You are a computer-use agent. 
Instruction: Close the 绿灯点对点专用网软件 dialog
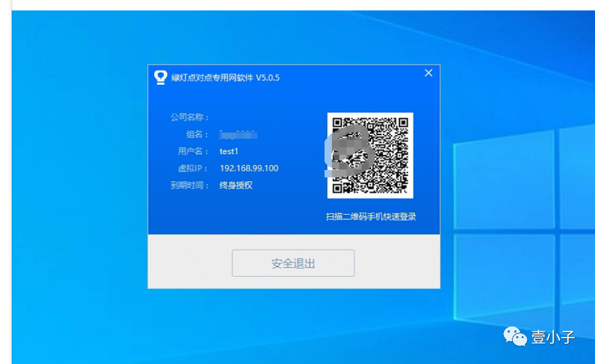coord(428,72)
